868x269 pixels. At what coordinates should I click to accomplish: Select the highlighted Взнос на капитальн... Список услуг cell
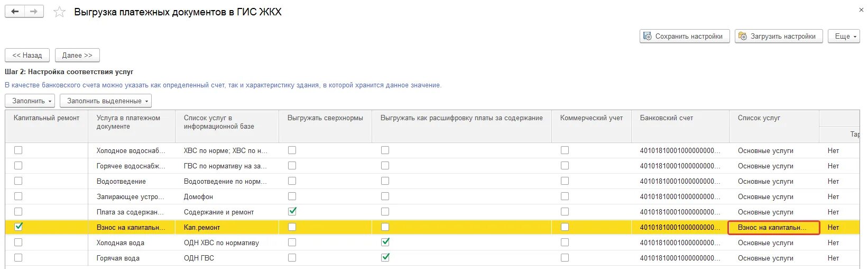tap(773, 228)
